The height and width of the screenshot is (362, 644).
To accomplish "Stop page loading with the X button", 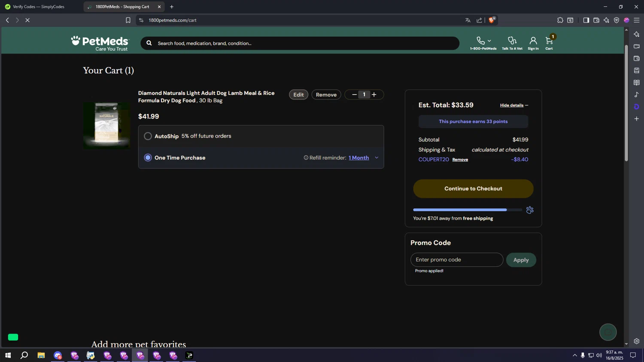I will coord(27,20).
